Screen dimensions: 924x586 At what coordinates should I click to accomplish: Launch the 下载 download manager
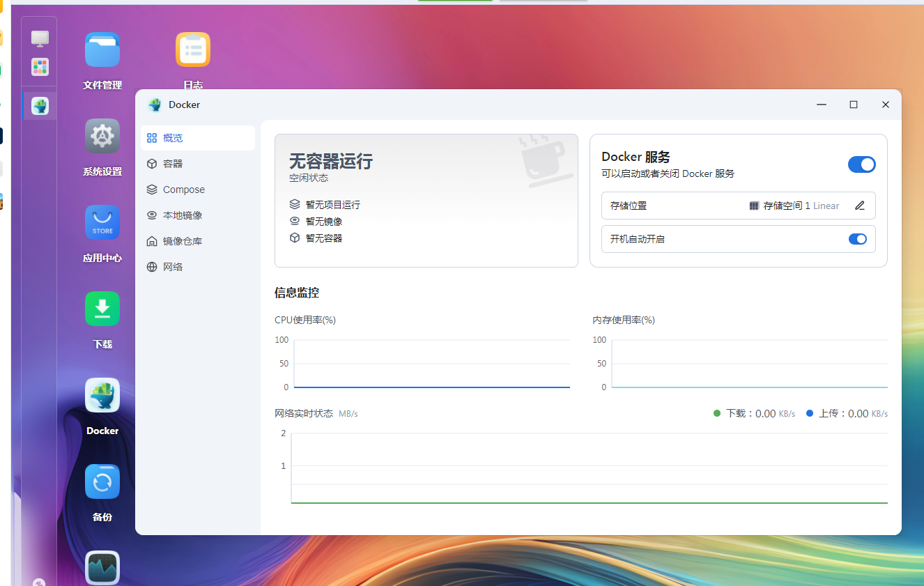(x=102, y=309)
